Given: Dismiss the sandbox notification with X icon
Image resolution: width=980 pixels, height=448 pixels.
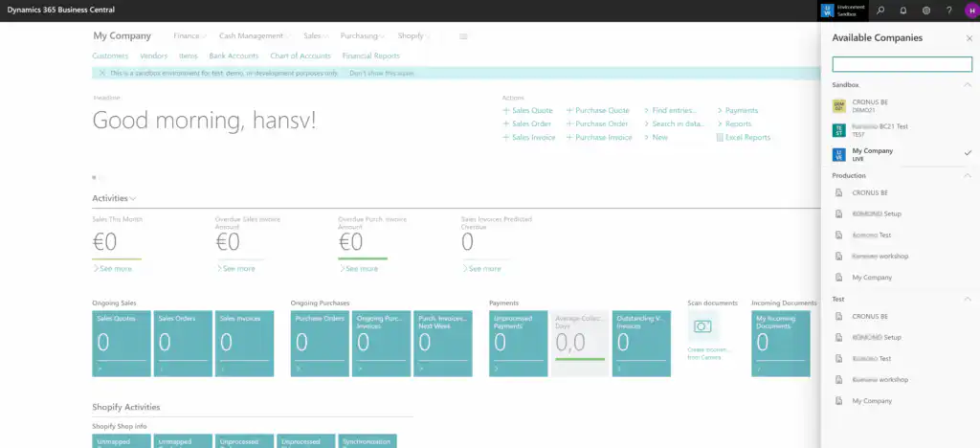Looking at the screenshot, I should coord(101,73).
